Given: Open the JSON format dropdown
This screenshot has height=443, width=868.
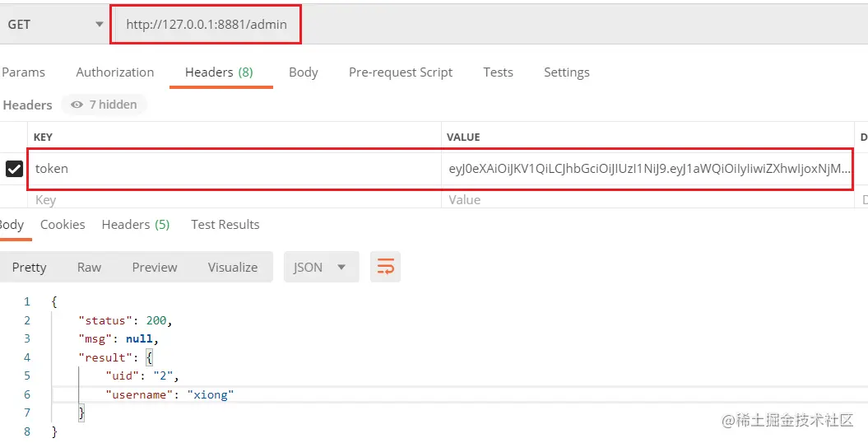Looking at the screenshot, I should point(321,267).
